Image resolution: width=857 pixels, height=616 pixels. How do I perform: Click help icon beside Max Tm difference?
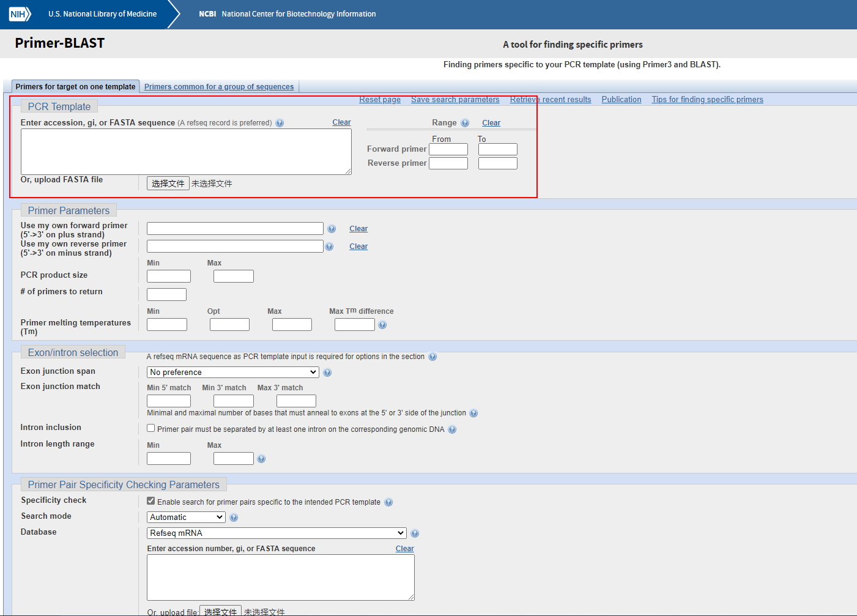[x=382, y=325]
